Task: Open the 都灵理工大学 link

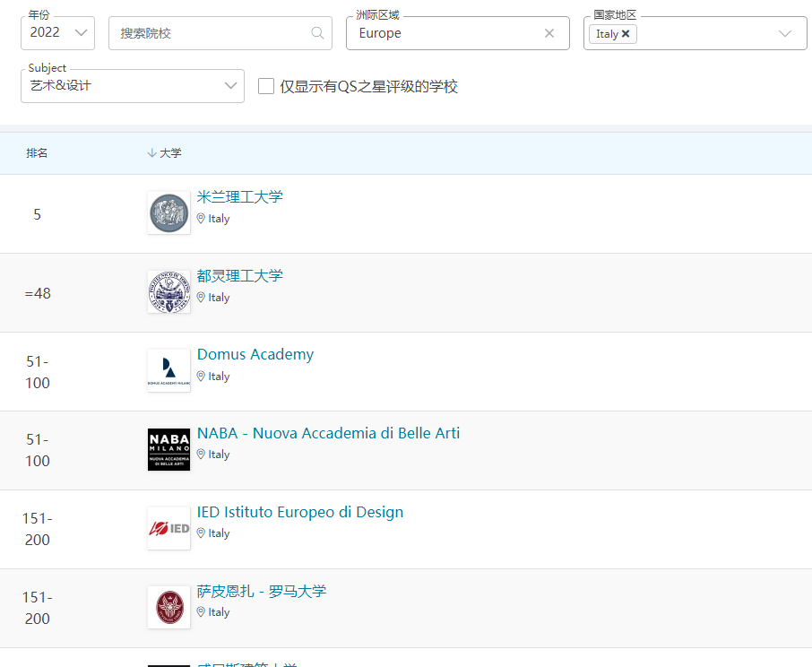Action: (x=239, y=276)
